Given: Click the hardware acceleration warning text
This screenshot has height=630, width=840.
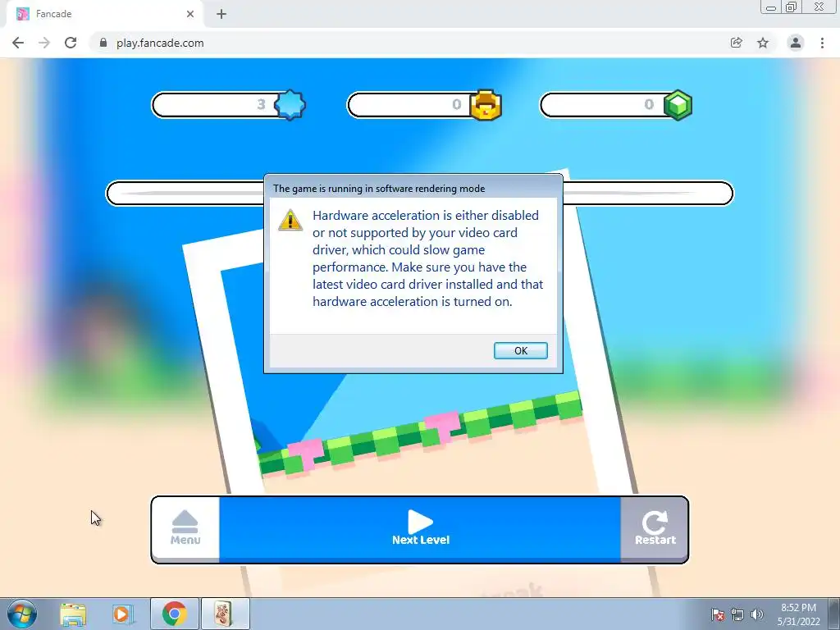Looking at the screenshot, I should click(x=427, y=258).
